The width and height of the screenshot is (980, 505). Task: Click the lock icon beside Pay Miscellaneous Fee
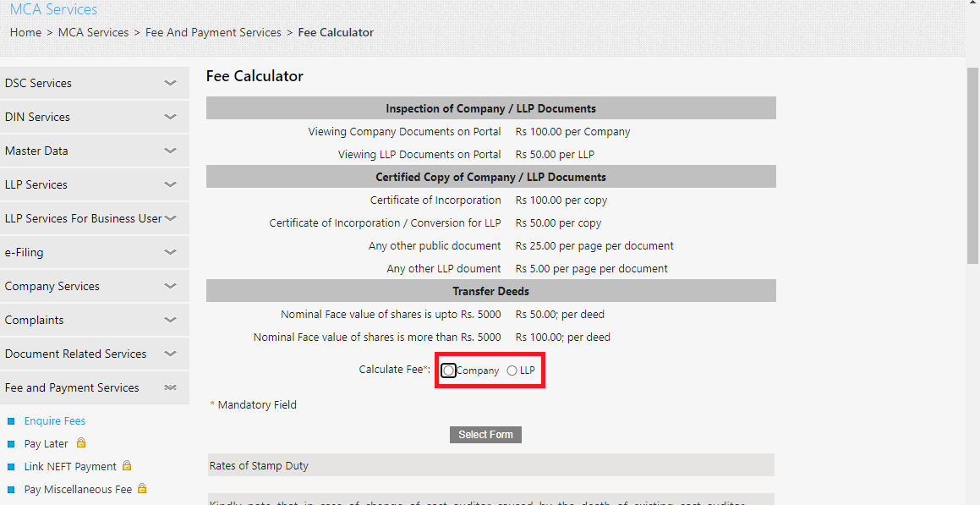(x=142, y=489)
